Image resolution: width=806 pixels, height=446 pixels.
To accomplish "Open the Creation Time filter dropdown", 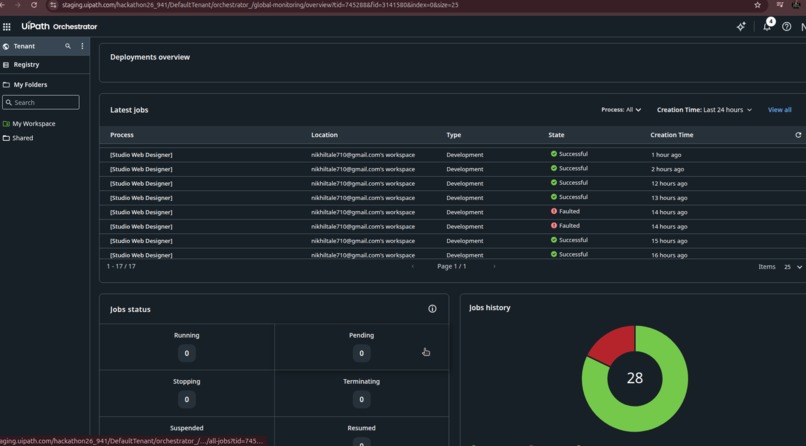I will click(x=704, y=110).
